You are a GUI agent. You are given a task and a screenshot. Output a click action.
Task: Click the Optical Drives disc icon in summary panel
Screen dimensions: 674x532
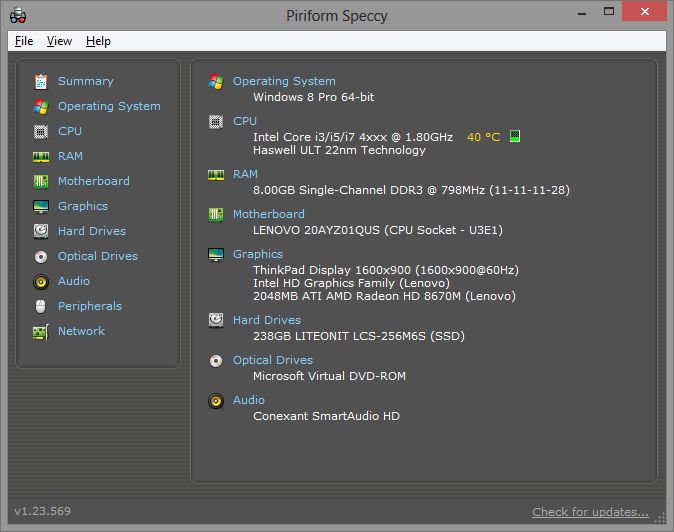coord(216,361)
